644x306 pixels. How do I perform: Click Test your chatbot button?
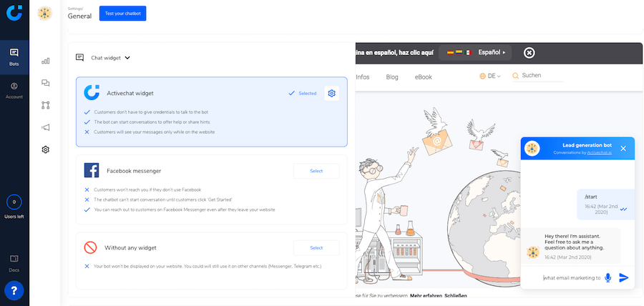pyautogui.click(x=123, y=14)
